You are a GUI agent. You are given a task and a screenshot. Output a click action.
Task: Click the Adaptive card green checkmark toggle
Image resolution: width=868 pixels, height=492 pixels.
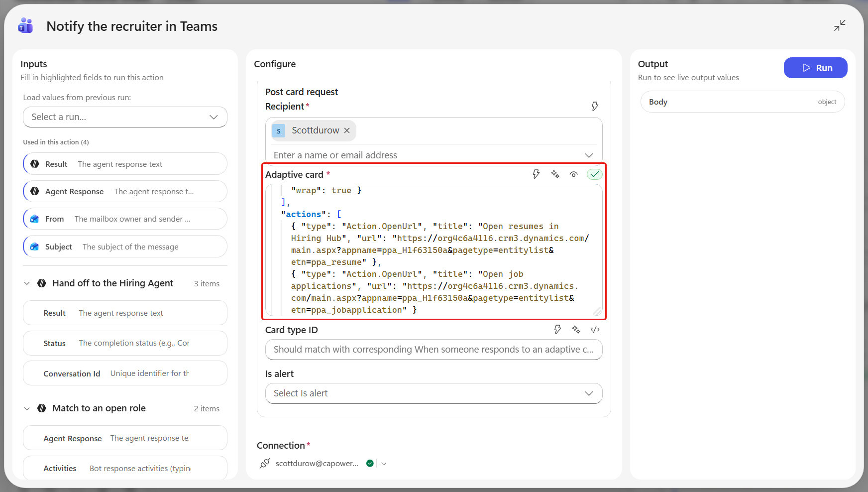tap(595, 174)
